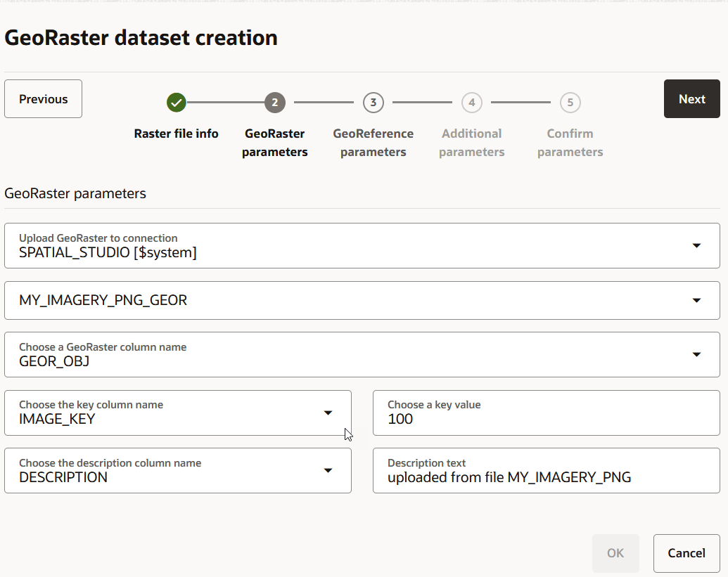This screenshot has width=728, height=577.
Task: Open GeoRaster column name dropdown
Action: [696, 354]
